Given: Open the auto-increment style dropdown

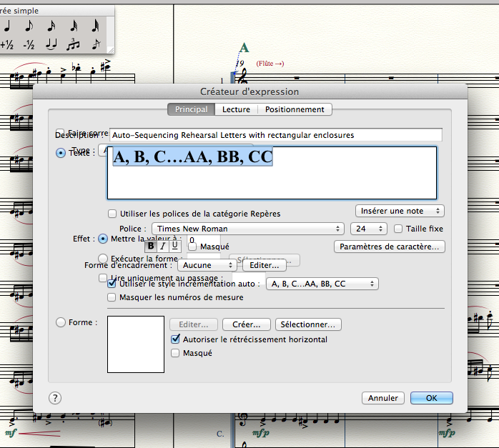Looking at the screenshot, I should click(321, 284).
